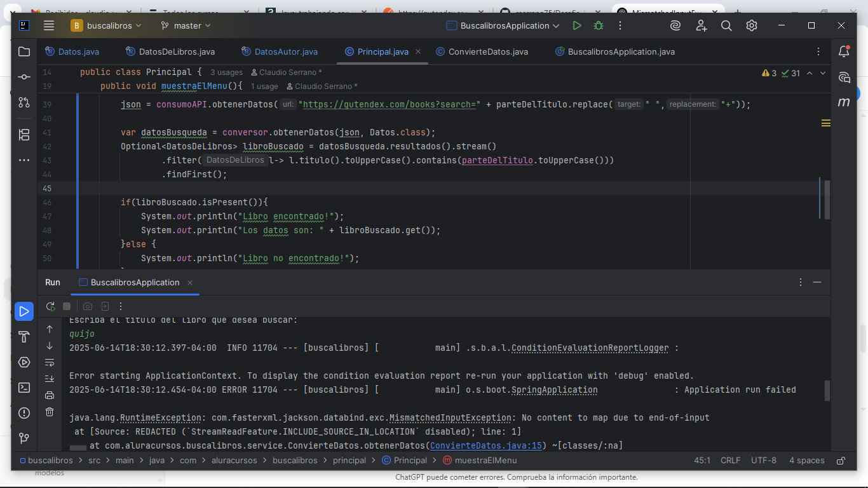
Task: Clear console with the trash icon
Action: click(50, 412)
